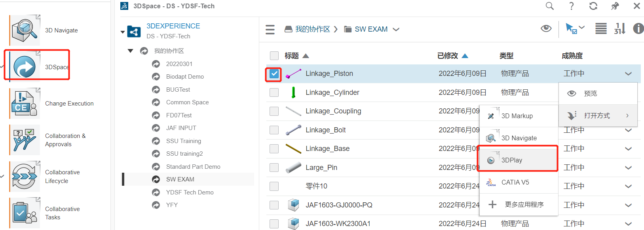This screenshot has width=644, height=230.
Task: Open the 3D Navigate app icon
Action: (x=25, y=30)
